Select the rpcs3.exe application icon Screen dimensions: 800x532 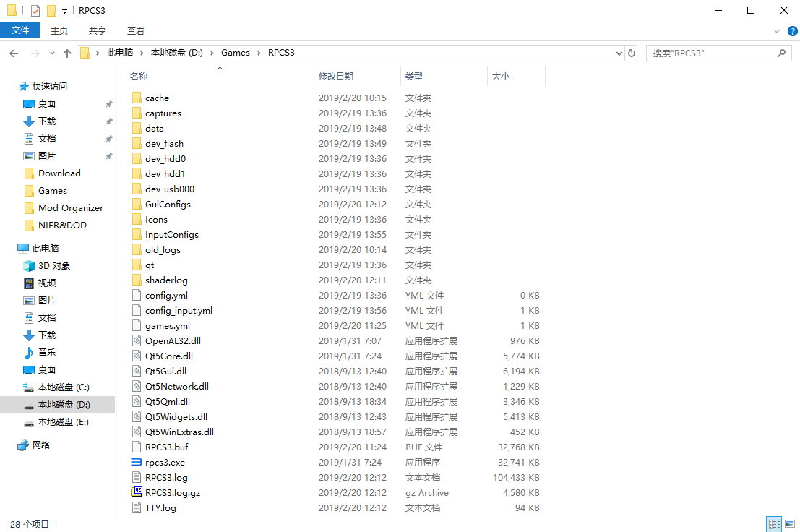(137, 462)
